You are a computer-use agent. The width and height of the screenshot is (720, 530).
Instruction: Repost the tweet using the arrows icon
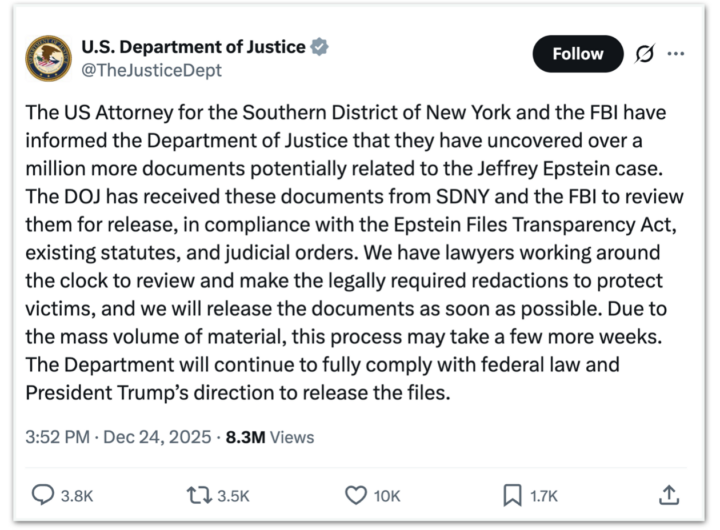198,494
